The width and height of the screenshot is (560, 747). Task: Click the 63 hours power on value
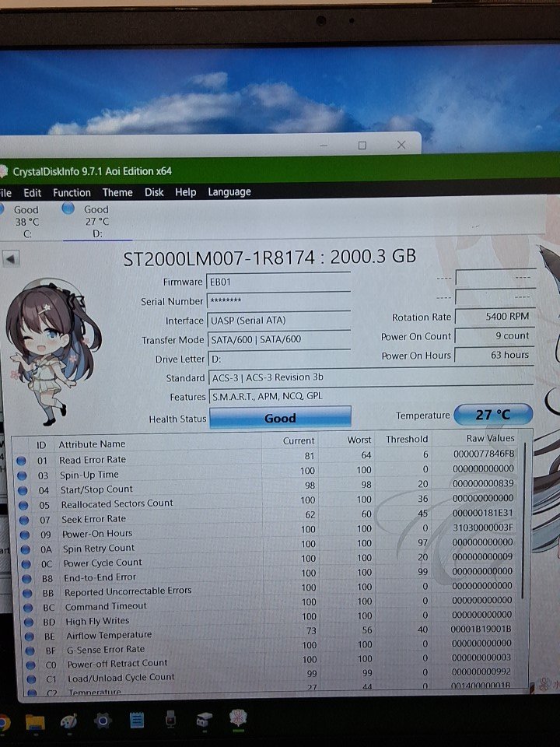point(495,355)
